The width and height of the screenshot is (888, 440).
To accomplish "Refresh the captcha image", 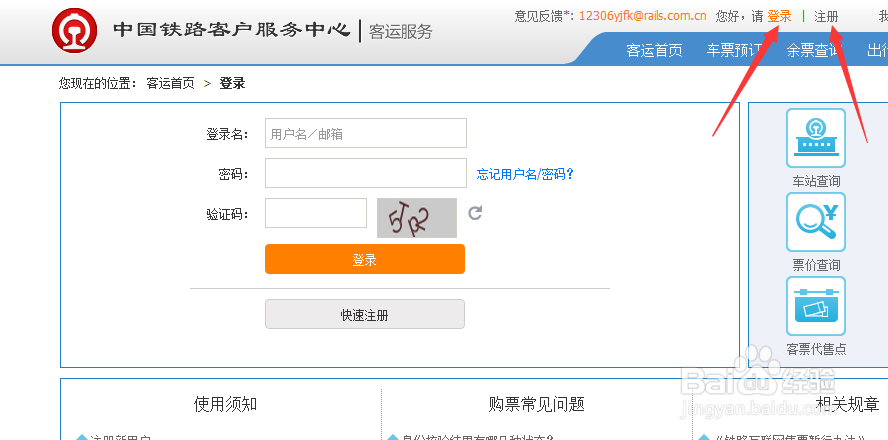I will click(x=475, y=213).
